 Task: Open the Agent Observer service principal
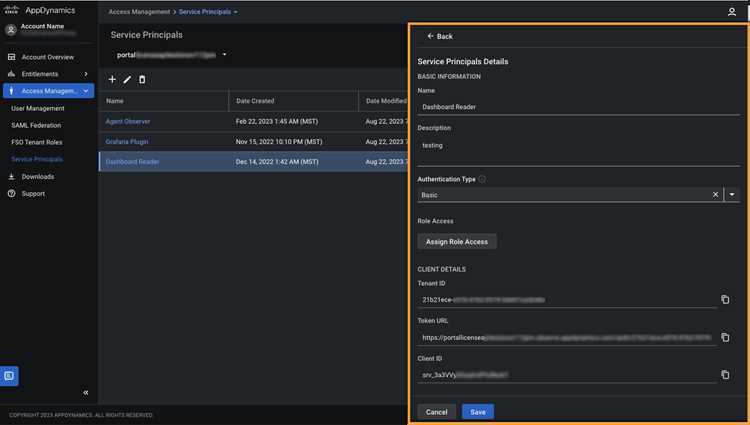(x=128, y=121)
